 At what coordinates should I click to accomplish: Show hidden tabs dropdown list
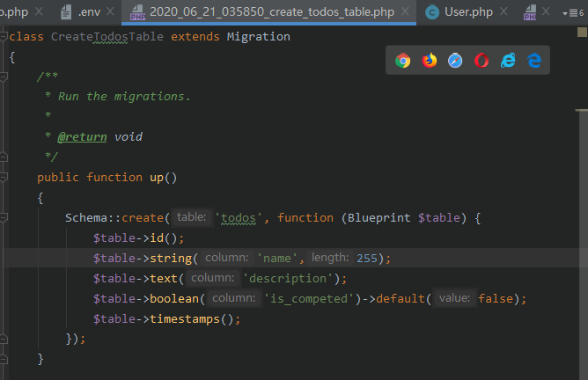coord(573,13)
